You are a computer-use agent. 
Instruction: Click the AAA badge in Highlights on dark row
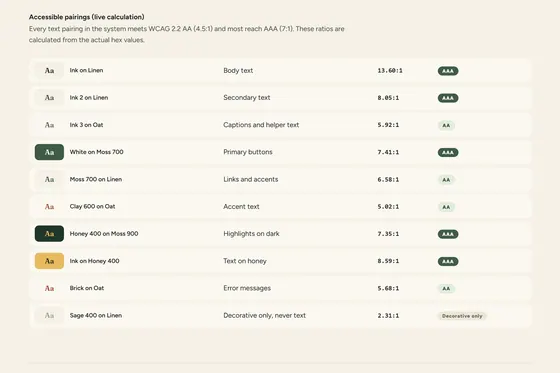(448, 234)
